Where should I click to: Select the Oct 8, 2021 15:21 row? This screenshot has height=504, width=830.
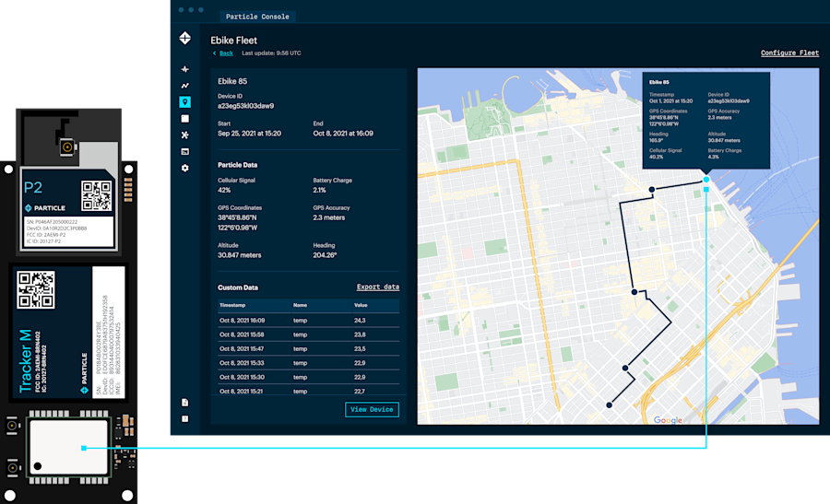click(309, 391)
